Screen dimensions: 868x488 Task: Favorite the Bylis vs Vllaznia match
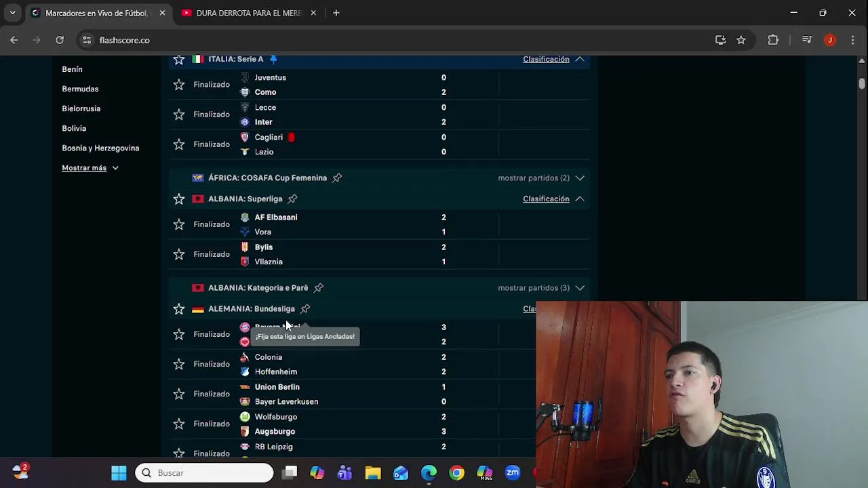coord(179,254)
